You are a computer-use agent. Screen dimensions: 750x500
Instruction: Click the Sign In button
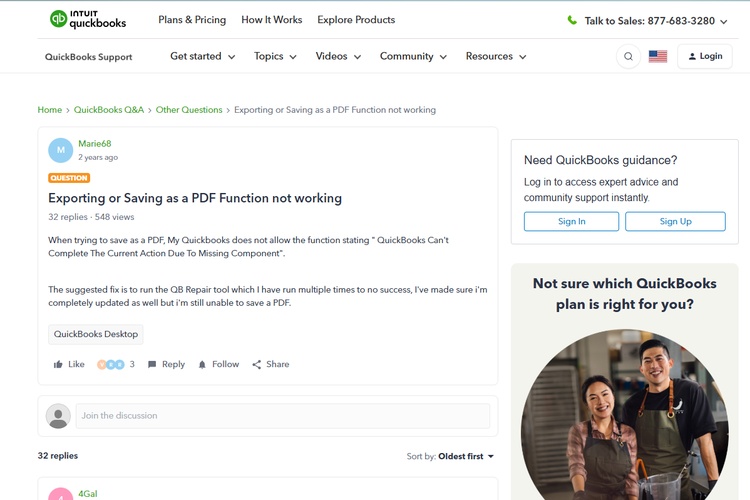pyautogui.click(x=572, y=222)
